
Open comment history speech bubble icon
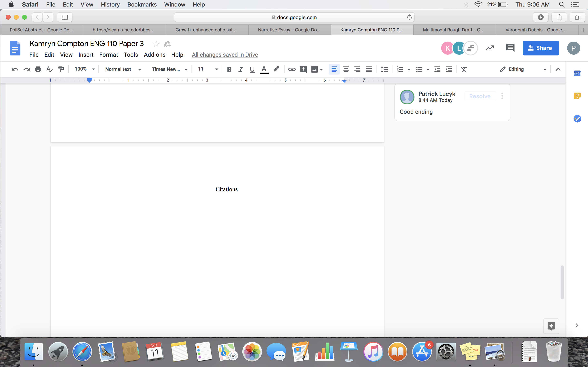click(x=510, y=48)
